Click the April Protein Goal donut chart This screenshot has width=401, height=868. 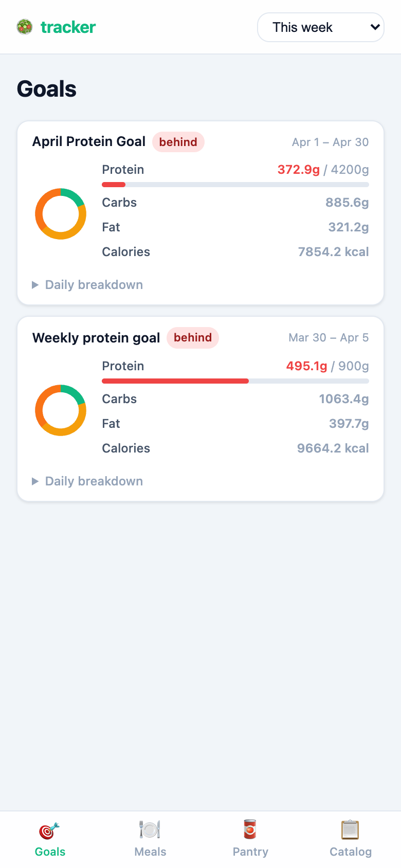[x=61, y=214]
